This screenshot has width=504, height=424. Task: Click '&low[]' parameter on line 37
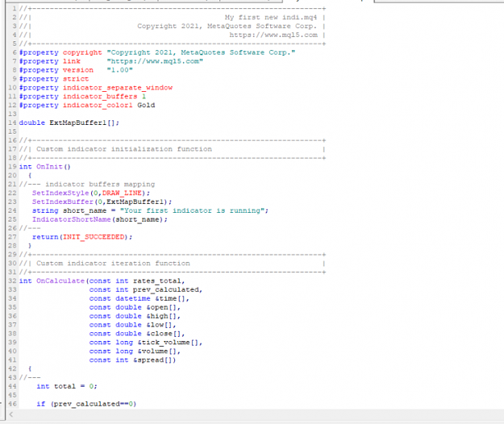coord(160,325)
